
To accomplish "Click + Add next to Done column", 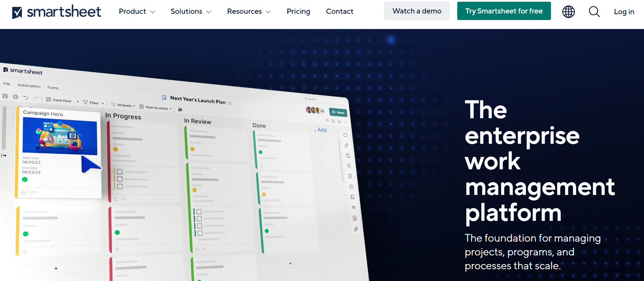I will pos(321,130).
